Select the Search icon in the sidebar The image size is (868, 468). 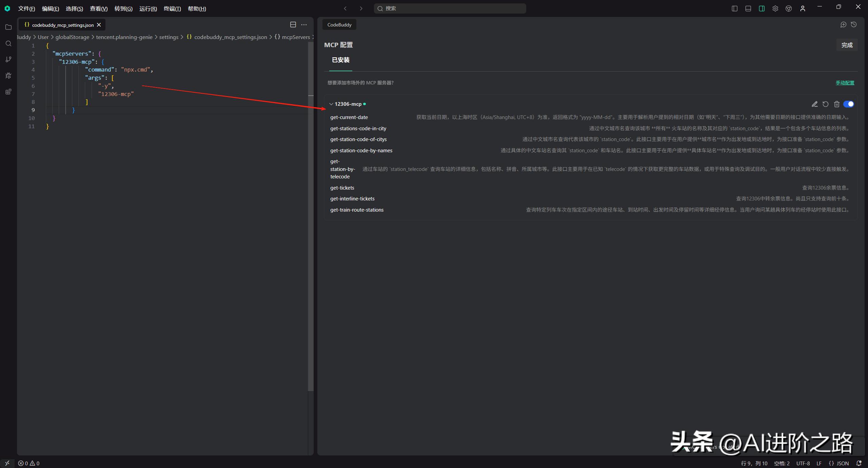tap(8, 43)
